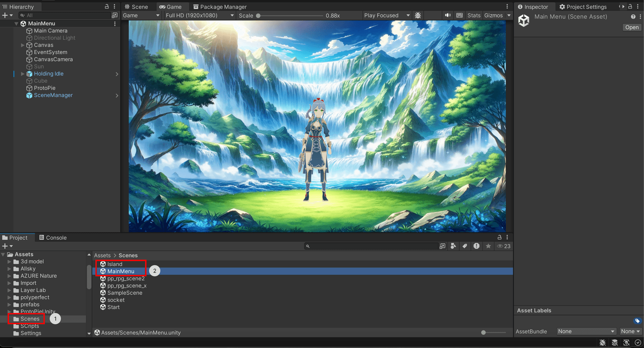Viewport: 644px width, 348px height.
Task: Switch to the Console tab
Action: [56, 237]
